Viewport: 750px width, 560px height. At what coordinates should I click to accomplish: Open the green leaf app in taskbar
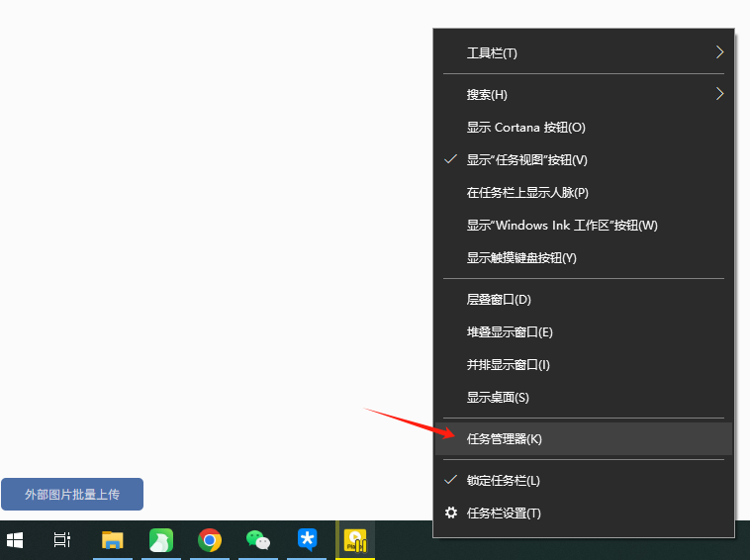[160, 540]
